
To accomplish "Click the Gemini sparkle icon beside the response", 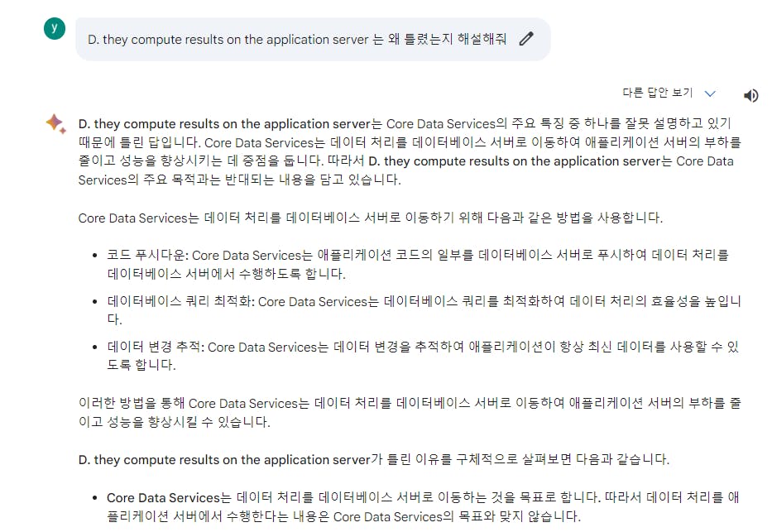I will pos(55,124).
